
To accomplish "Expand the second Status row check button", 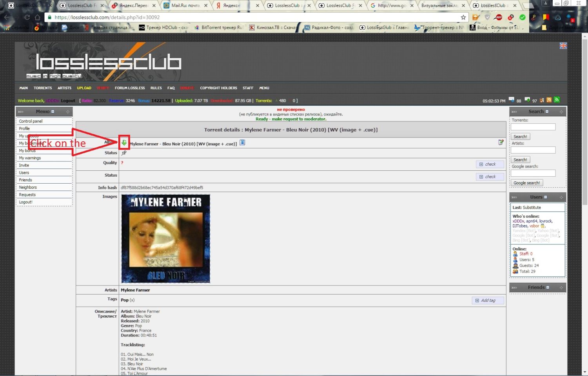I will point(490,177).
